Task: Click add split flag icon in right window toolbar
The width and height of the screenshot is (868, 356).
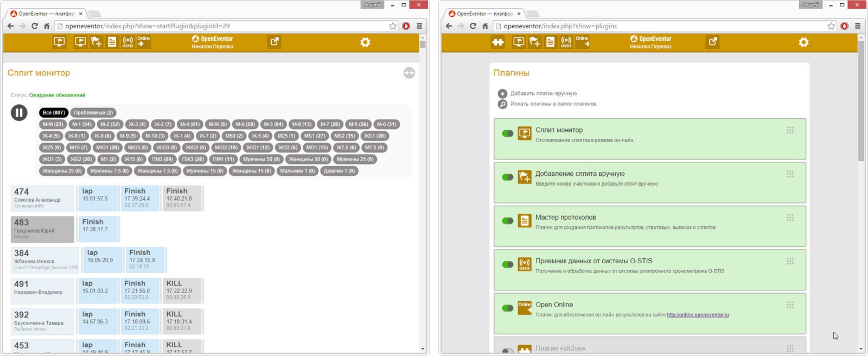Action: coord(535,42)
